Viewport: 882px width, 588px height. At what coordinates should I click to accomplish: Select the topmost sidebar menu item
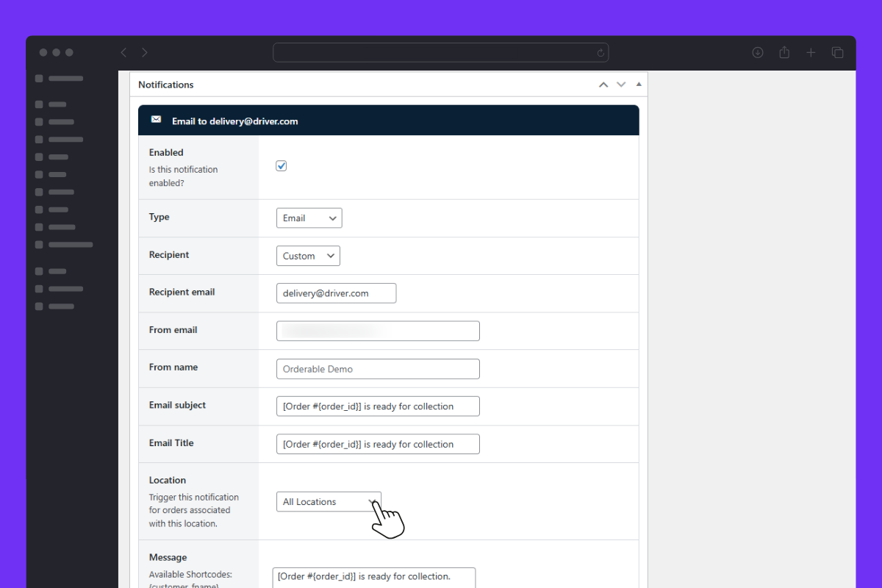[x=59, y=78]
